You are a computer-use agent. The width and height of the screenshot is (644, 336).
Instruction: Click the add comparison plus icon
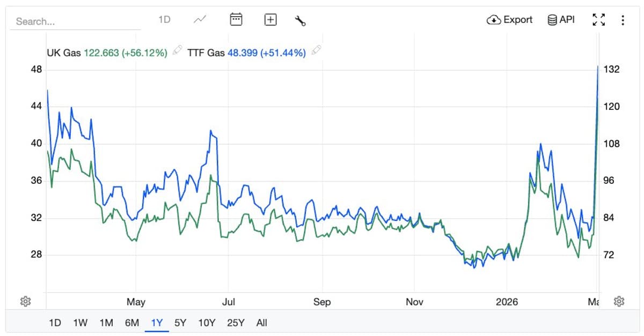(270, 19)
